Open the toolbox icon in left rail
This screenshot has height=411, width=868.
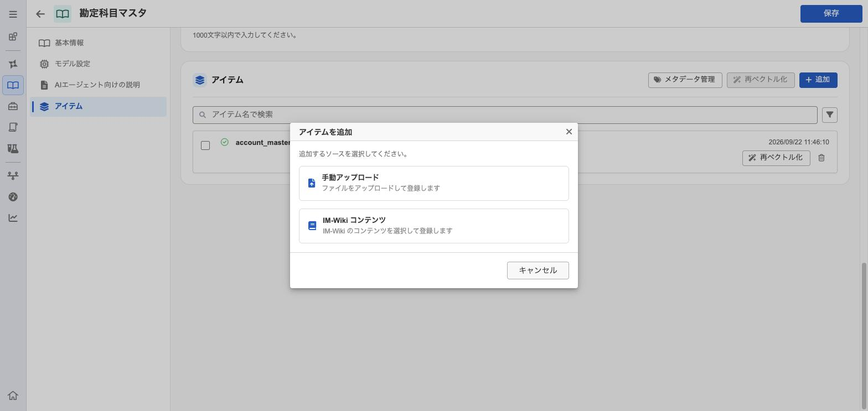13,106
